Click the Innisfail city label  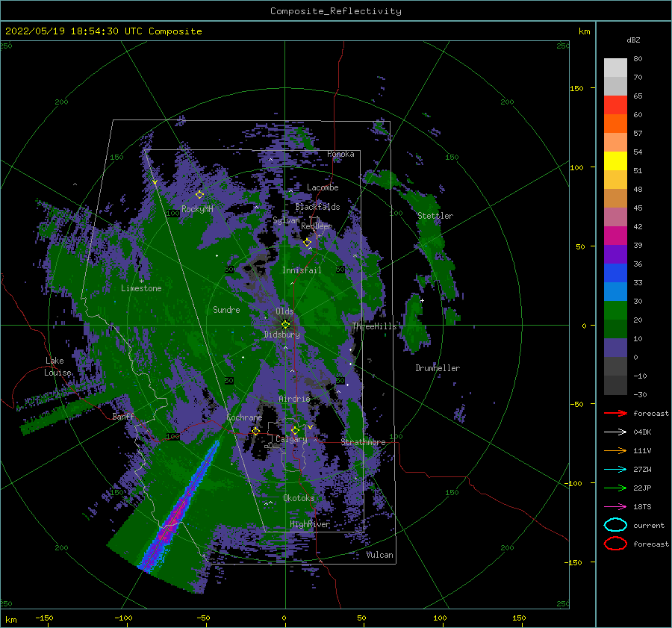pyautogui.click(x=302, y=270)
